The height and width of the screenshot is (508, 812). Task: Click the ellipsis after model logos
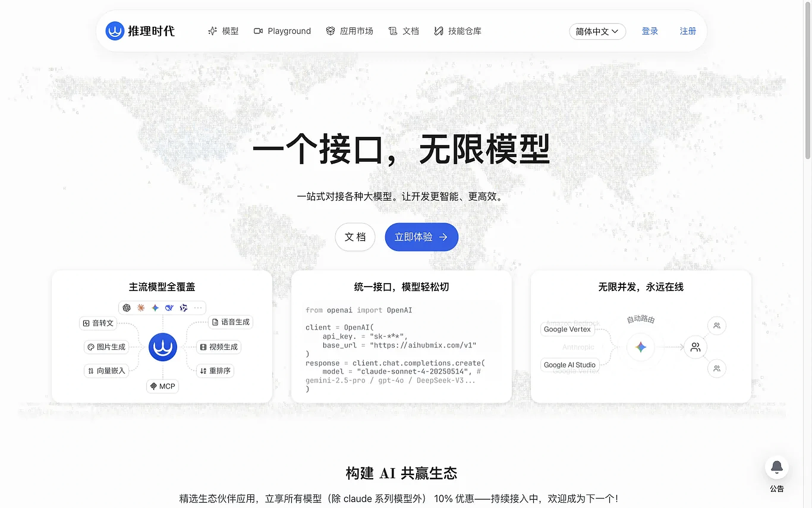click(x=198, y=308)
